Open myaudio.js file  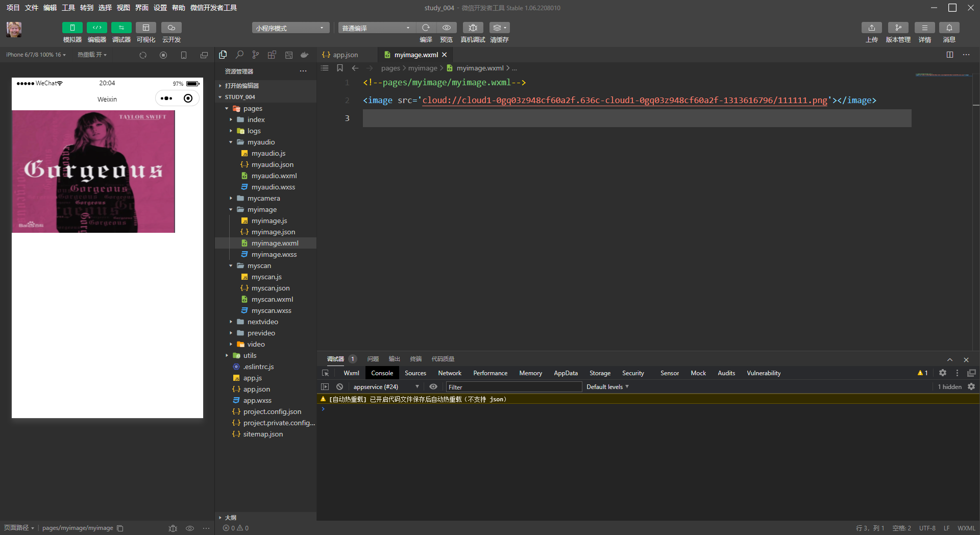point(268,153)
